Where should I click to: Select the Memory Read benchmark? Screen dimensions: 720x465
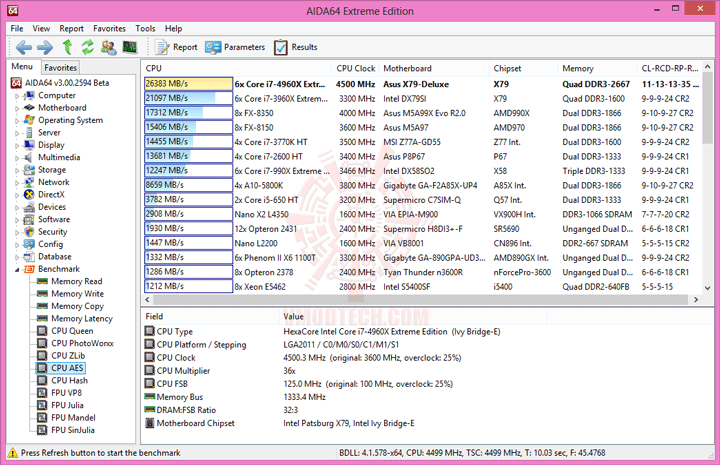(77, 281)
